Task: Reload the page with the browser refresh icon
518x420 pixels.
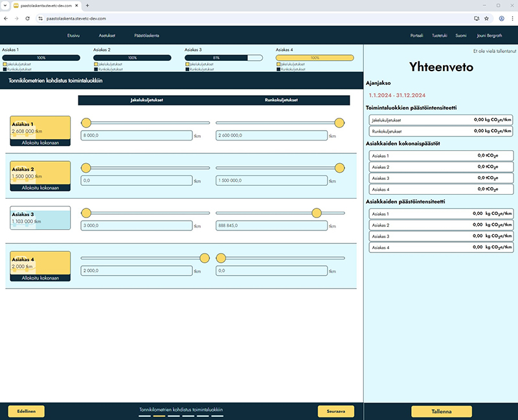Action: (x=27, y=18)
